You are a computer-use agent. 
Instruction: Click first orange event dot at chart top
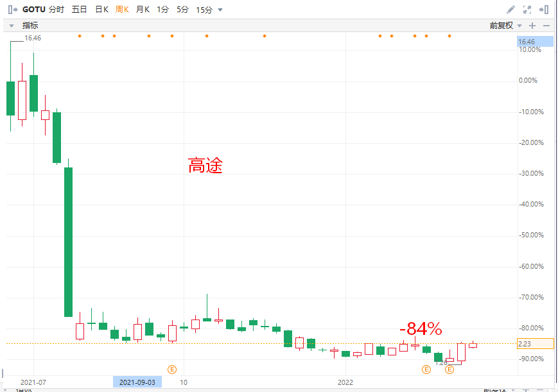click(80, 36)
